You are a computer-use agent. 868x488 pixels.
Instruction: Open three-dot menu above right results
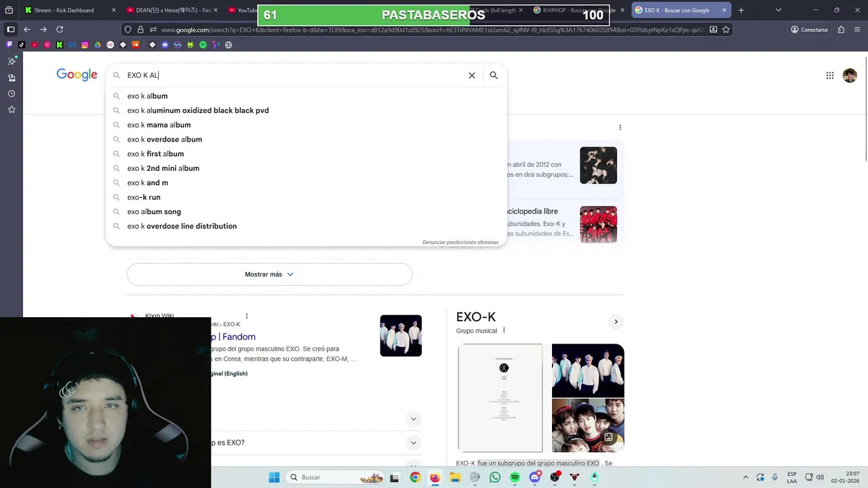tap(620, 127)
